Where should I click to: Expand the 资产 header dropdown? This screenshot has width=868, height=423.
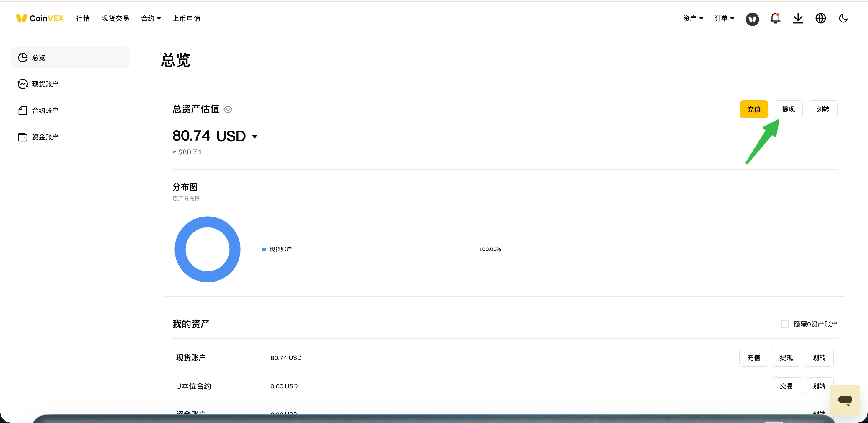pos(693,18)
